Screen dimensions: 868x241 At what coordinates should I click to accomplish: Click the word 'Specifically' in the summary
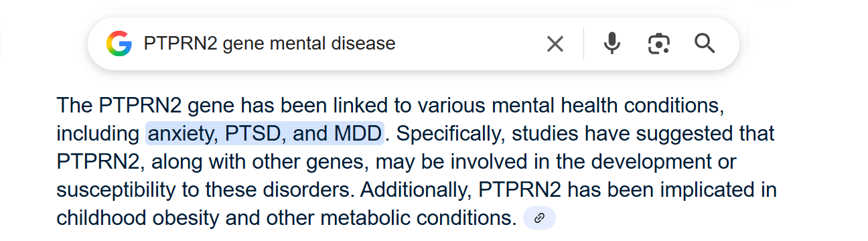point(450,134)
